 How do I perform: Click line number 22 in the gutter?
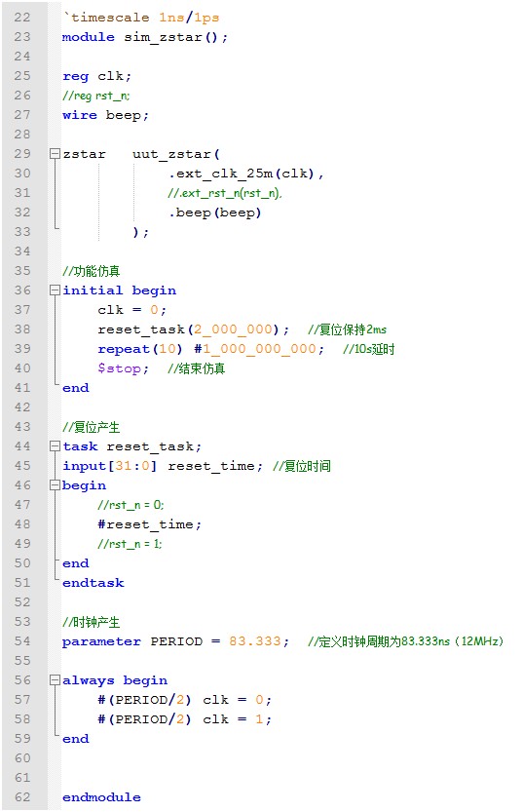click(x=22, y=18)
